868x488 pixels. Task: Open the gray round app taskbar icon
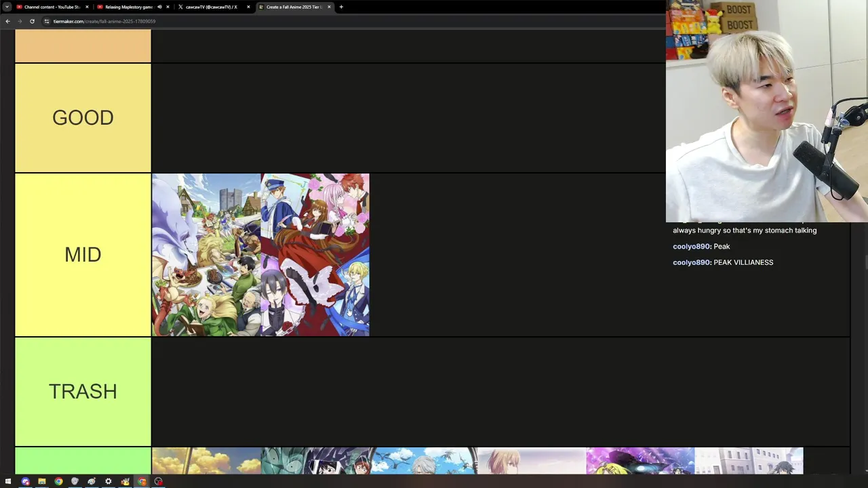75,482
